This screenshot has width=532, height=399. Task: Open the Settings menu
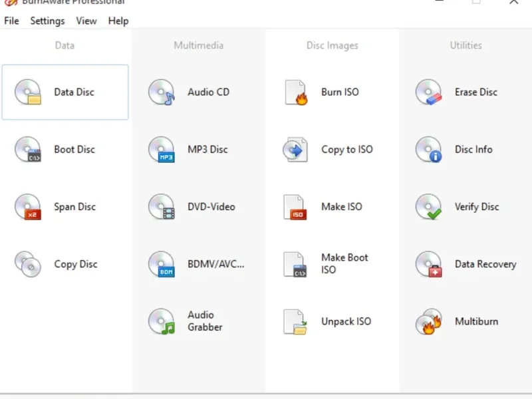click(47, 21)
